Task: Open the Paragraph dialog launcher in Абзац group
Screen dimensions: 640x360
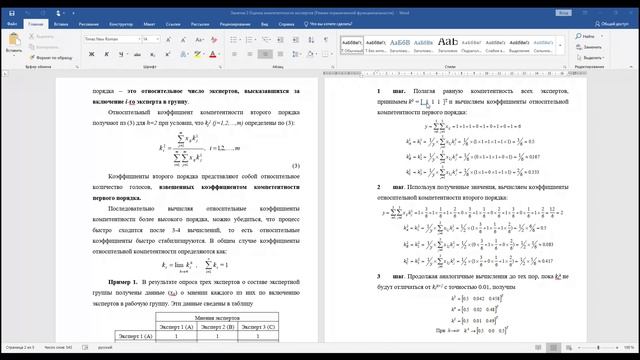Action: point(333,67)
